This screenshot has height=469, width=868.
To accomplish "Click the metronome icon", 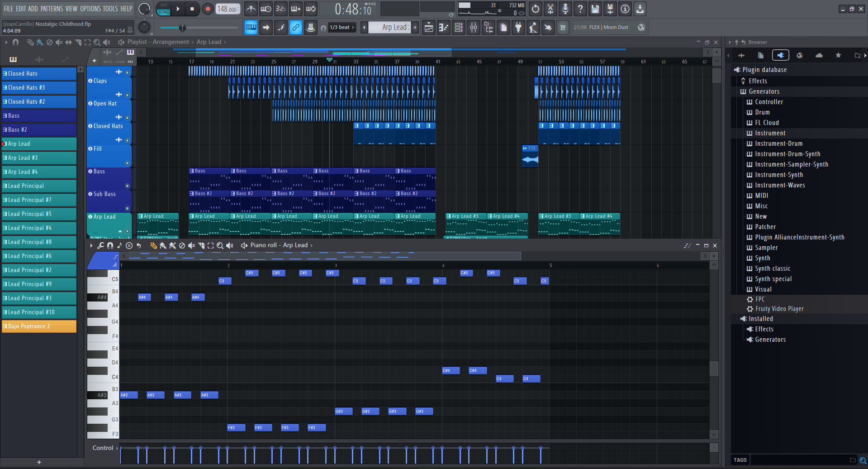I will 251,9.
